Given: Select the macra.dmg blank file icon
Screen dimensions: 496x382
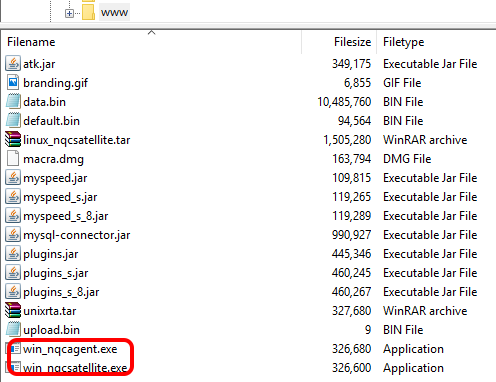Looking at the screenshot, I should pyautogui.click(x=13, y=158).
